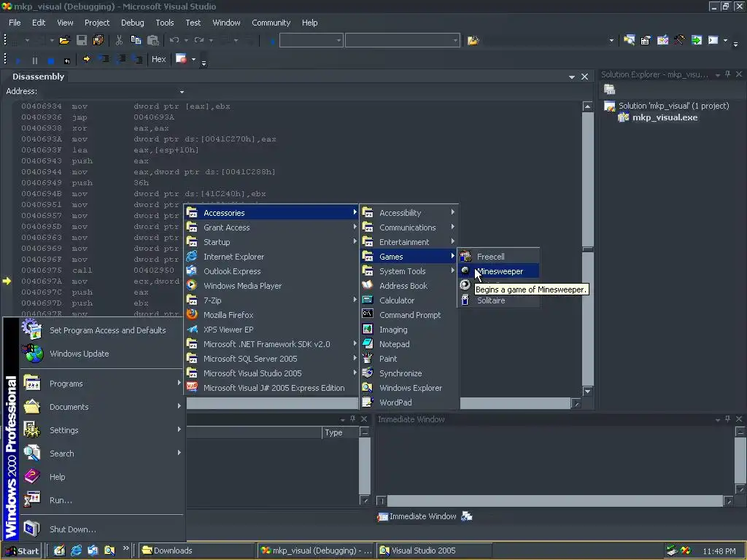This screenshot has height=560, width=747.
Task: Click Solution Explorer Properties icon
Action: (609, 90)
